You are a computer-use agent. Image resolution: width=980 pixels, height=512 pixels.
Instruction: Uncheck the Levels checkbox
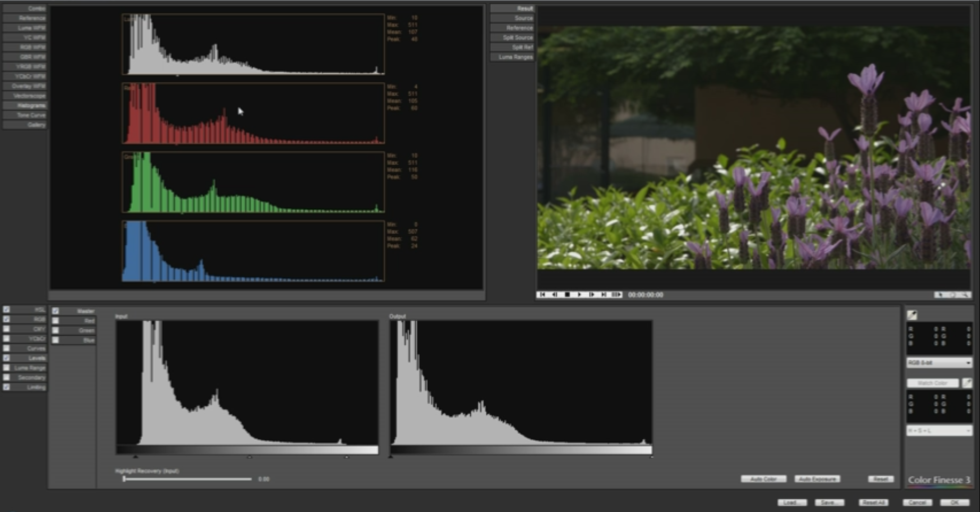click(6, 358)
